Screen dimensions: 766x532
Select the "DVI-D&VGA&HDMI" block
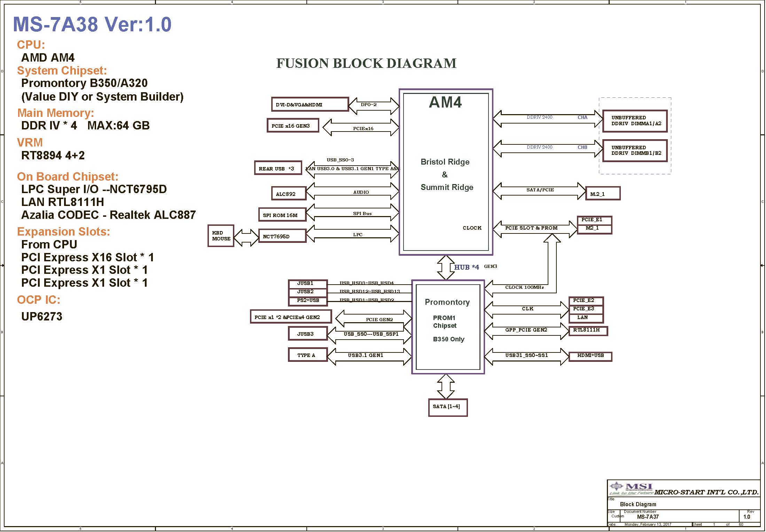(x=310, y=104)
